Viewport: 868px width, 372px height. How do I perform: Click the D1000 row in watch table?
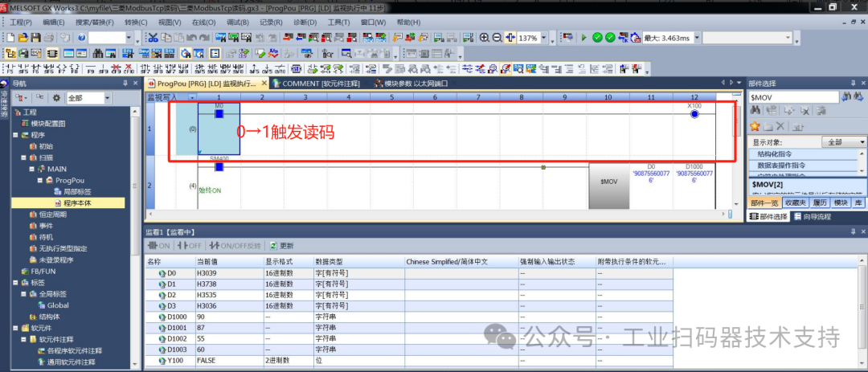coord(410,316)
